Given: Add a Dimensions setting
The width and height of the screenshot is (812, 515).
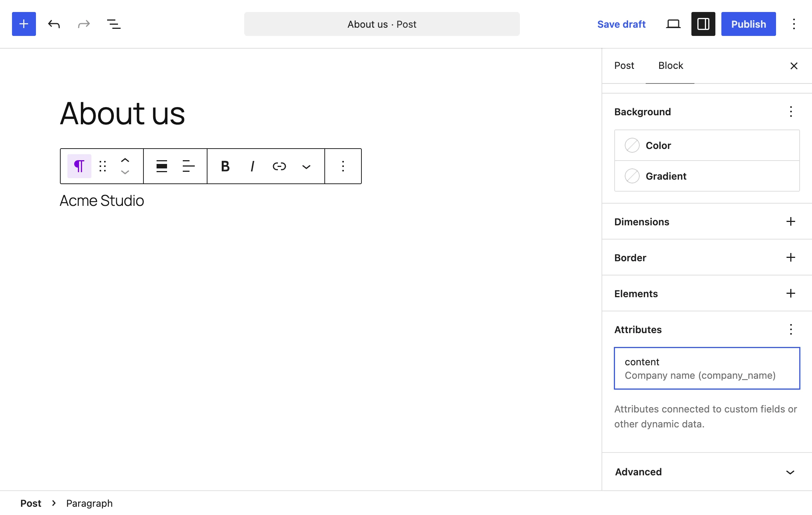Looking at the screenshot, I should pyautogui.click(x=791, y=222).
